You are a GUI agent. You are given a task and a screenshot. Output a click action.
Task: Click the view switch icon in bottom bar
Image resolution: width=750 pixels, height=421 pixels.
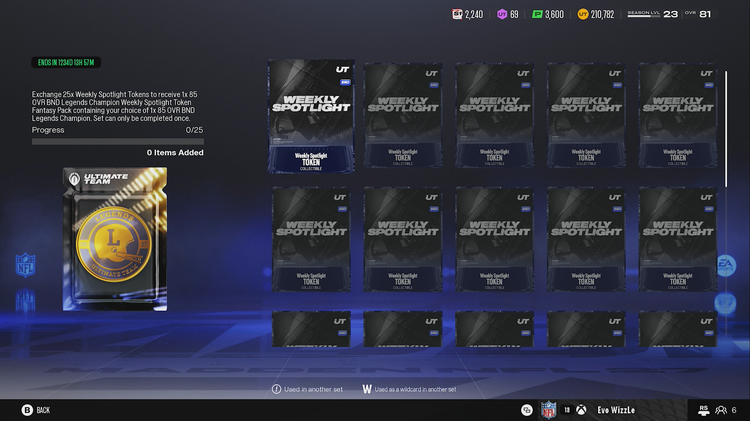pos(527,410)
